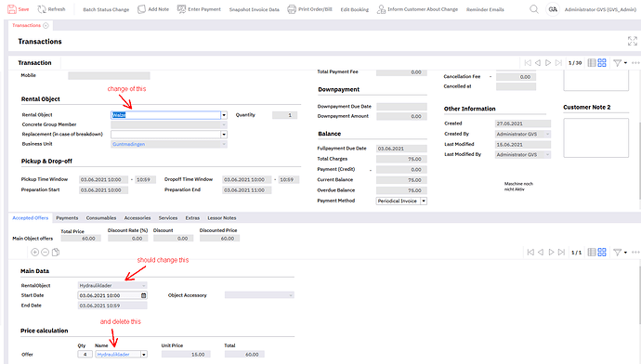Go to last transaction record
Screen dimensions: 641x364
558,63
